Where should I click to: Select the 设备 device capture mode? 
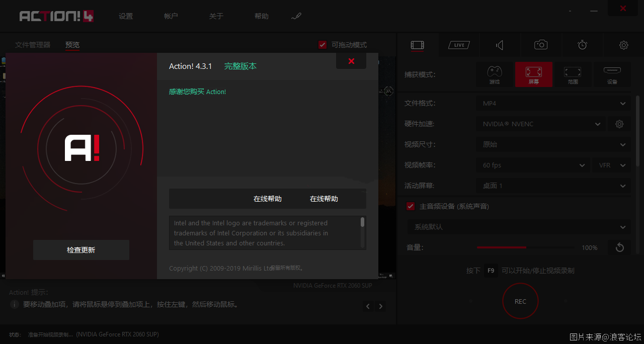click(612, 74)
